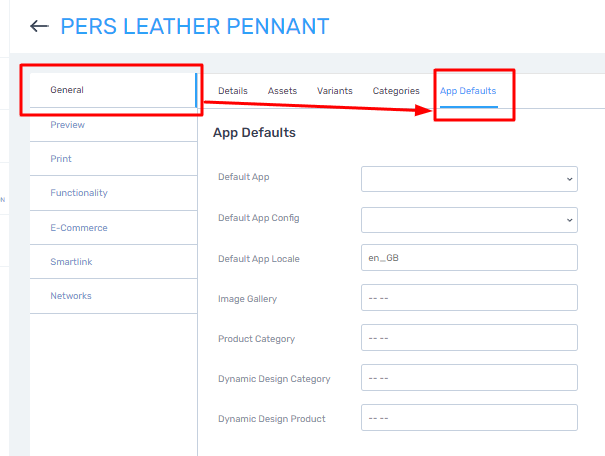Open the Default App dropdown
The image size is (605, 456).
[x=469, y=179]
